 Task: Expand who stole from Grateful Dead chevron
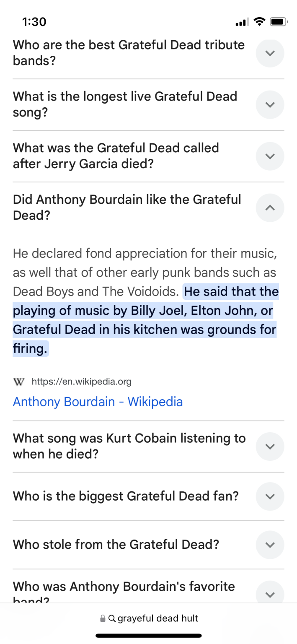tap(270, 545)
